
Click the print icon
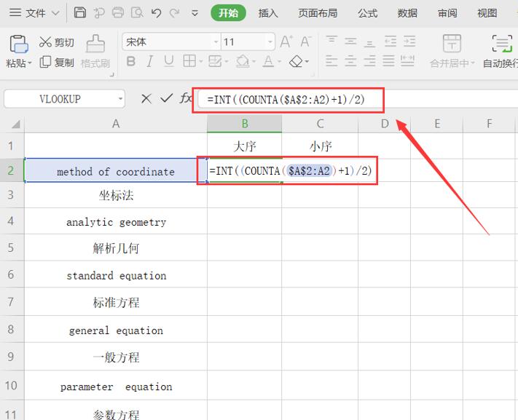(x=118, y=12)
